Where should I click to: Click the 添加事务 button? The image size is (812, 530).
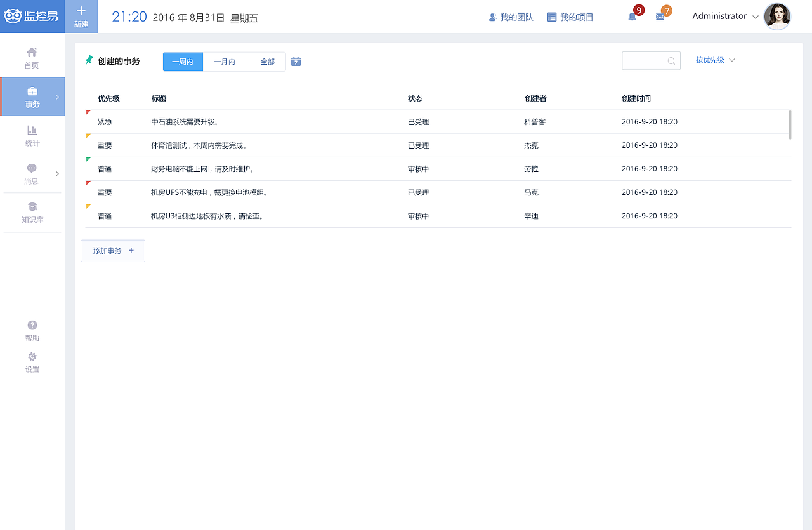point(113,251)
